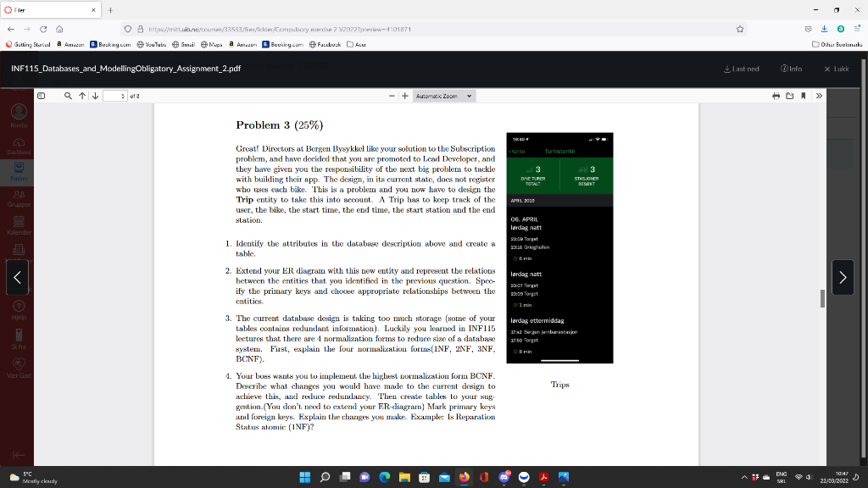Open Si fra sidebar item
The width and height of the screenshot is (868, 488).
point(19,339)
